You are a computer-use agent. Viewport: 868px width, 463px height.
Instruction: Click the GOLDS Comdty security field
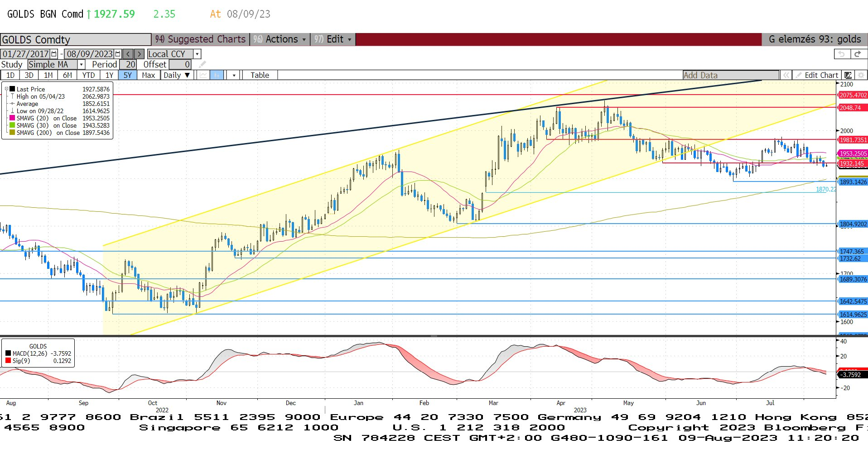[x=76, y=39]
